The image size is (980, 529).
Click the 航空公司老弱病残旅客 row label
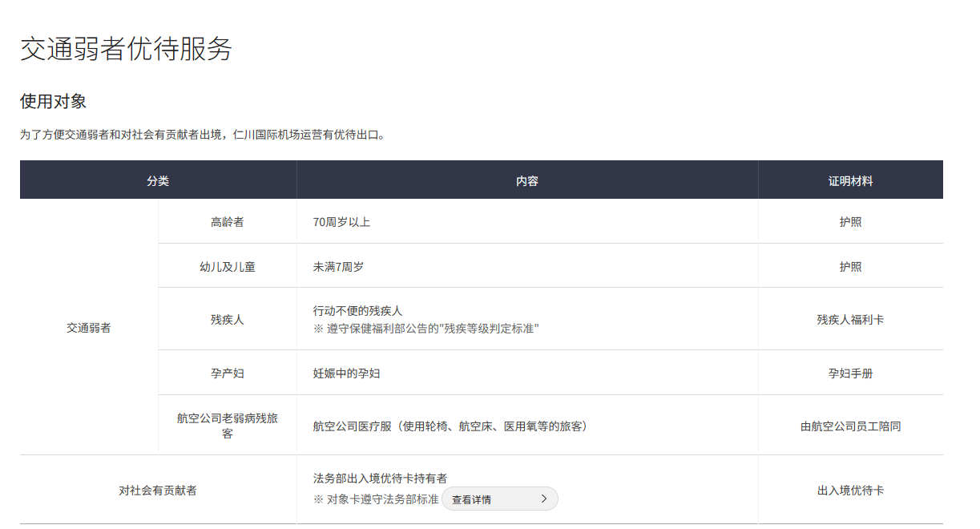click(228, 426)
